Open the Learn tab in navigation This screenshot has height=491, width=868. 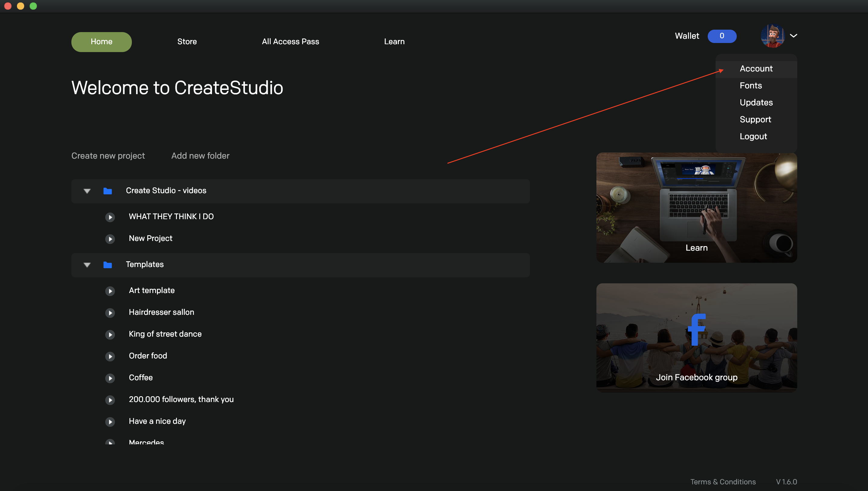[394, 42]
